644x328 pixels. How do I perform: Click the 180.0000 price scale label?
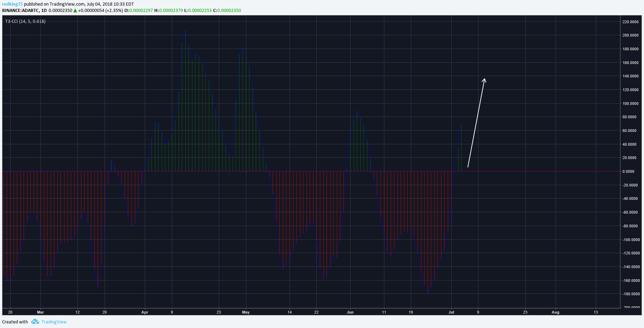coord(630,49)
